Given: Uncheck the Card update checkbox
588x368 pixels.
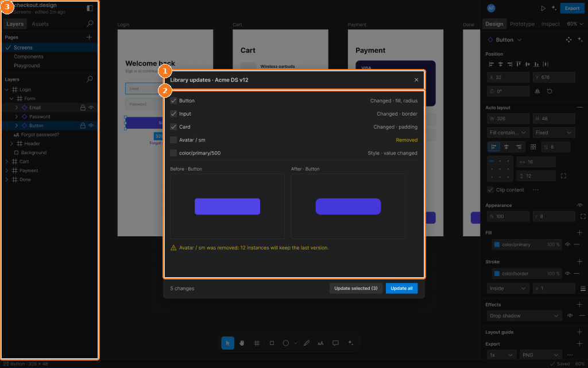Looking at the screenshot, I should (173, 127).
